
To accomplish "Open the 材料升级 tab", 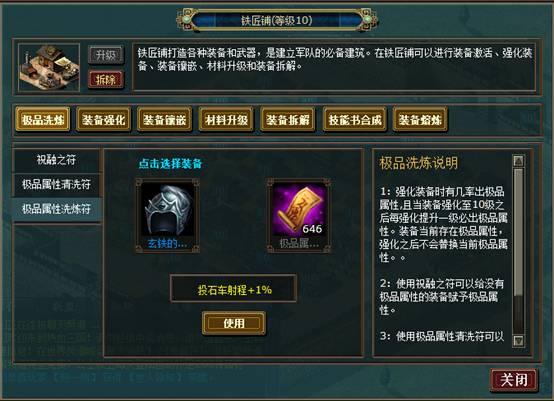I will [x=226, y=120].
